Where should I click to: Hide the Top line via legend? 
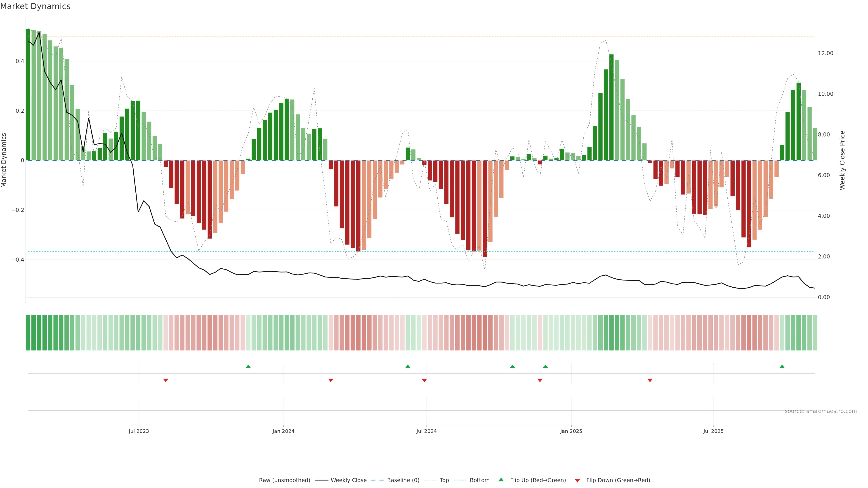(444, 480)
